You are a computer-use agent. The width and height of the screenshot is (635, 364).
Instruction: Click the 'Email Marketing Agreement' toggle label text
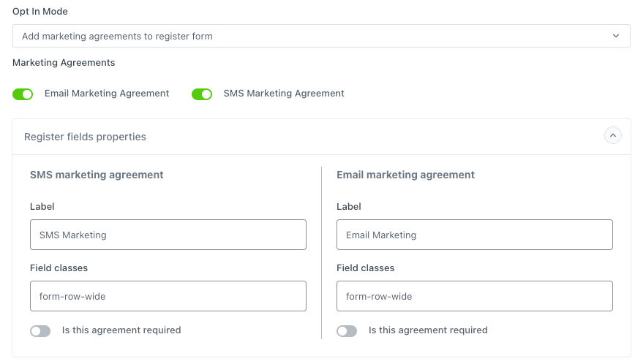tap(107, 94)
